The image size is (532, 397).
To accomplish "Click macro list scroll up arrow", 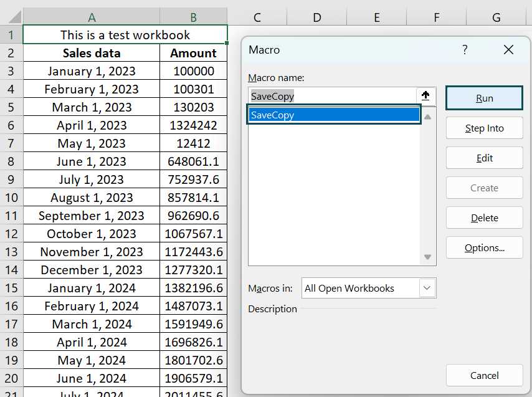I will tap(427, 117).
